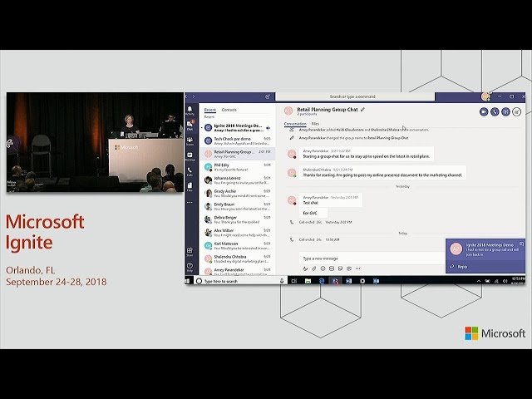
Task: Select the Files tab in chat
Action: [315, 124]
